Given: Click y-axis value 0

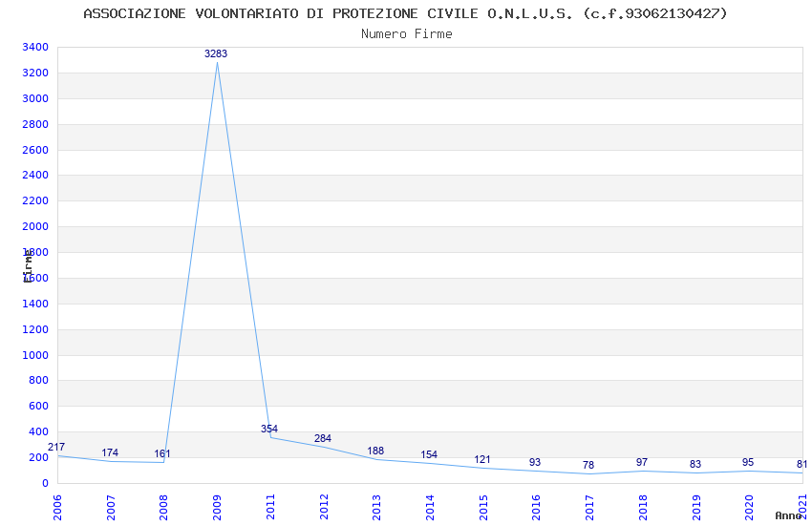Looking at the screenshot, I should 45,483.
